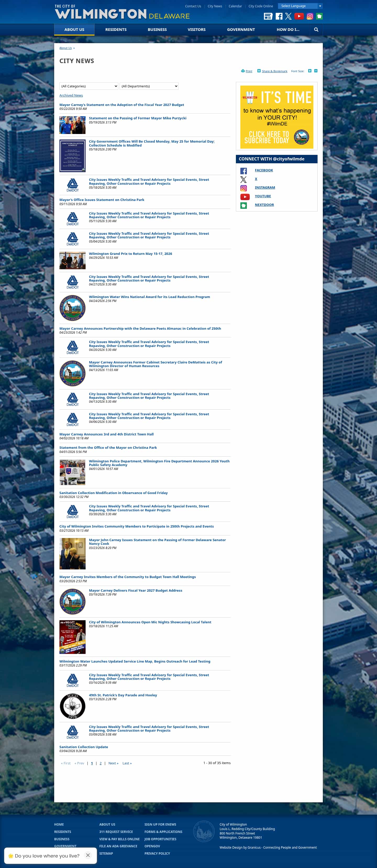Click Nextdoor icon in Connect sidebar
This screenshot has width=377, height=868.
point(243,205)
